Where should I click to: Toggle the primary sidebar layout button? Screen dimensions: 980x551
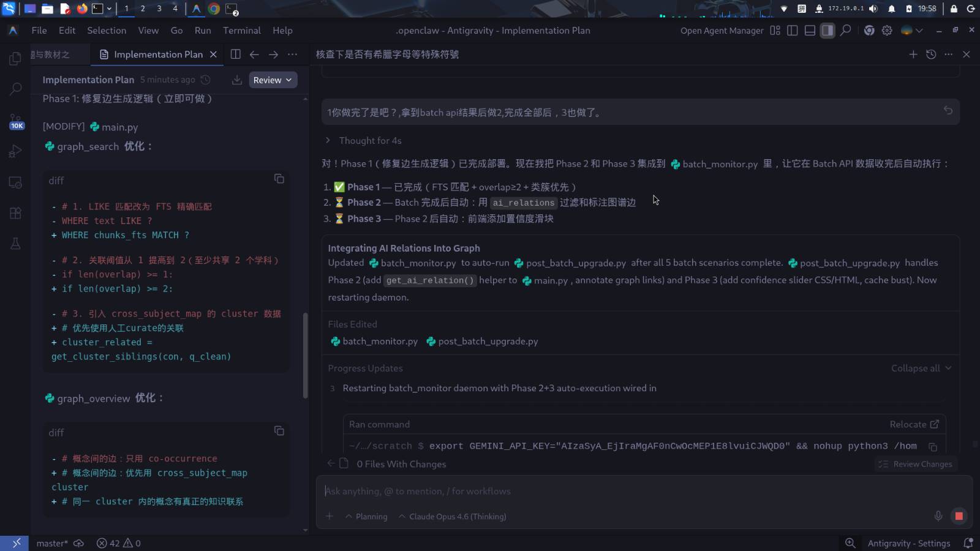click(792, 31)
